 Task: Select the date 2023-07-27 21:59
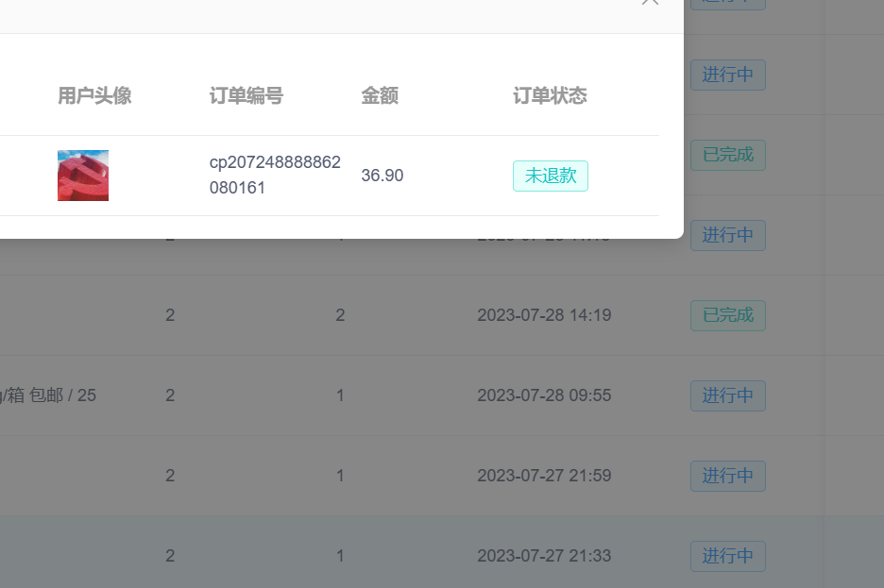point(544,476)
